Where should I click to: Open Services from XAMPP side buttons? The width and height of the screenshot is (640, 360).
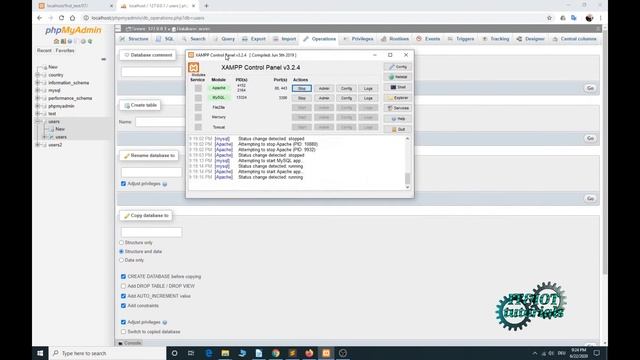[x=398, y=108]
